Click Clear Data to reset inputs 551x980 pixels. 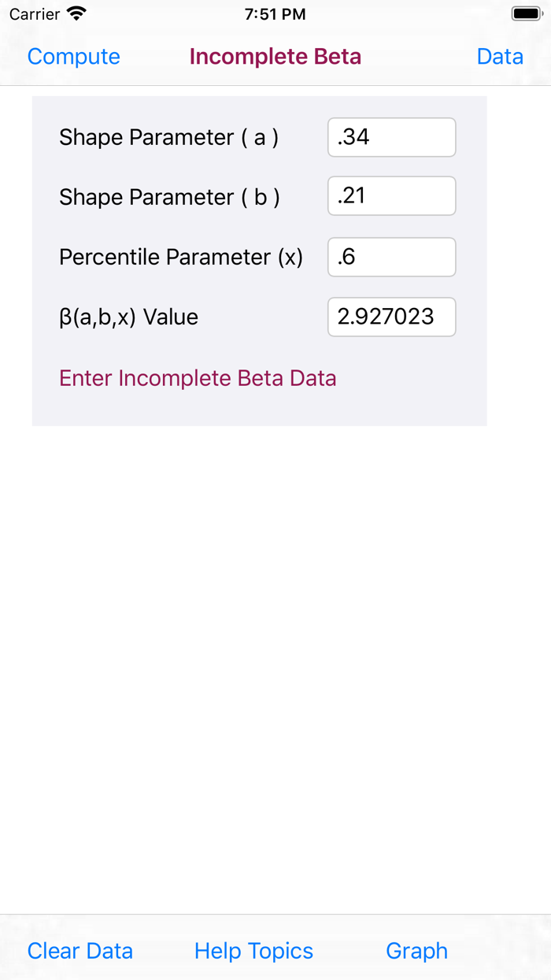pyautogui.click(x=80, y=951)
